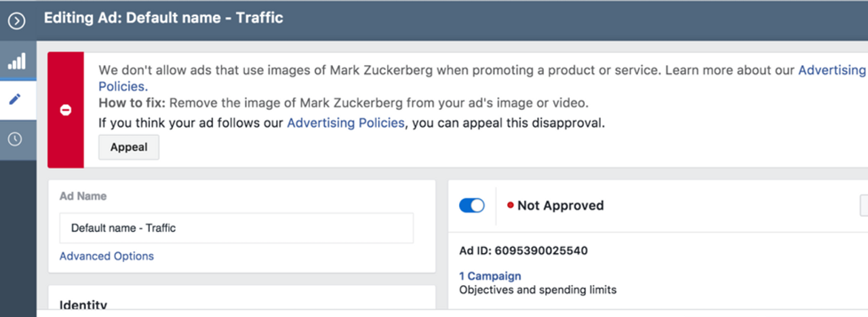
Task: Open the 1 Campaign link
Action: 490,276
